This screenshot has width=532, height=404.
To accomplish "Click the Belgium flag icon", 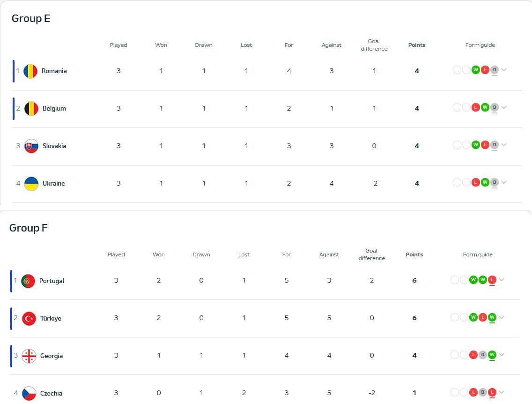I will pos(31,109).
